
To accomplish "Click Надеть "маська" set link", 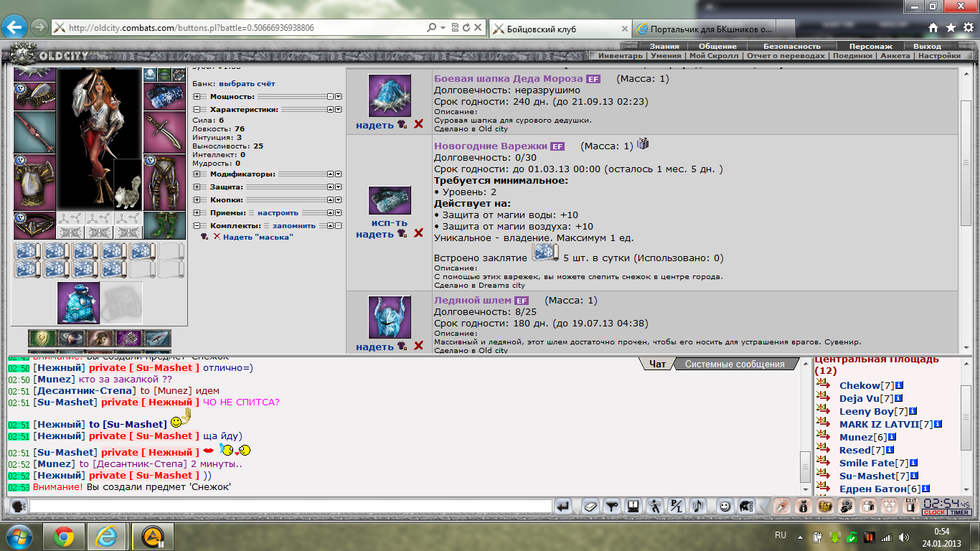I will click(258, 237).
